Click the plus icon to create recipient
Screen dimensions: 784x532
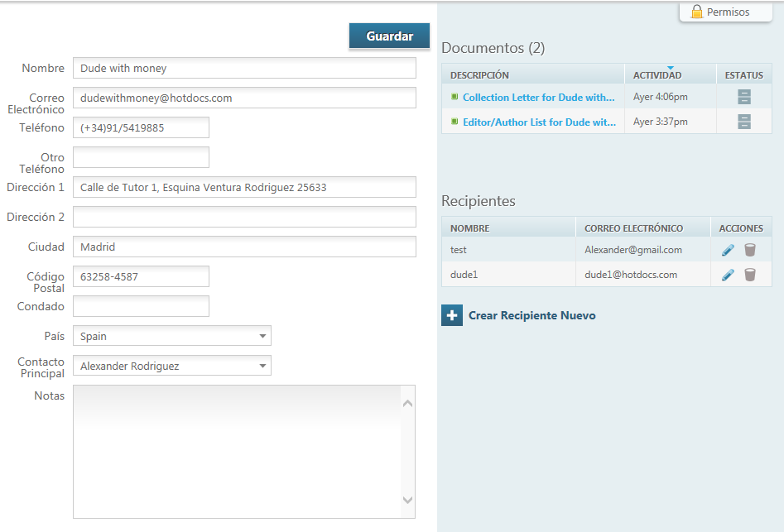click(x=452, y=315)
